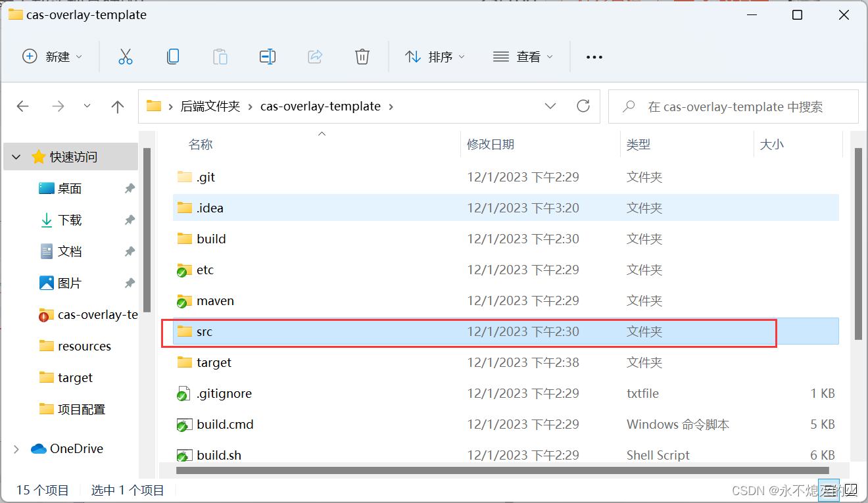
Task: Click the Paste clipboard icon
Action: pyautogui.click(x=220, y=57)
